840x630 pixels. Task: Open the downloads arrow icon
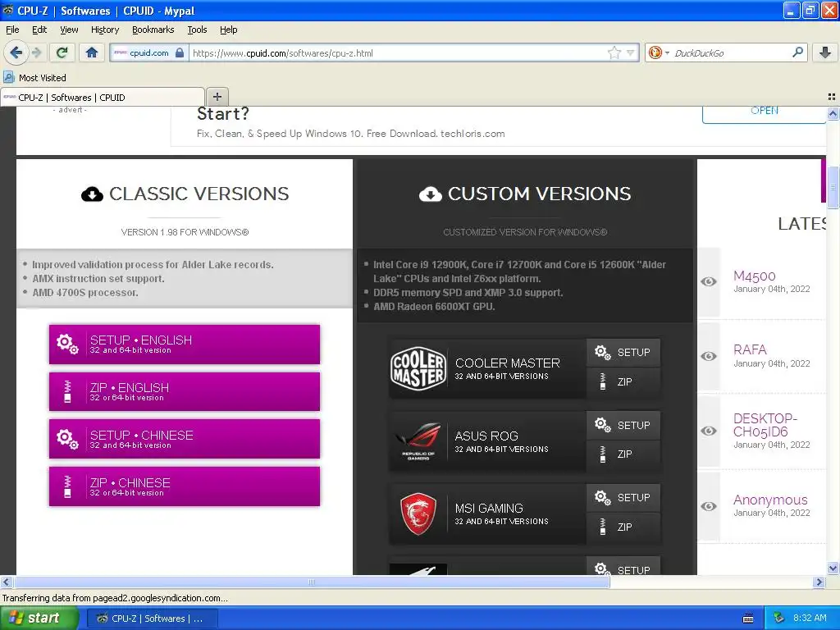pos(825,52)
